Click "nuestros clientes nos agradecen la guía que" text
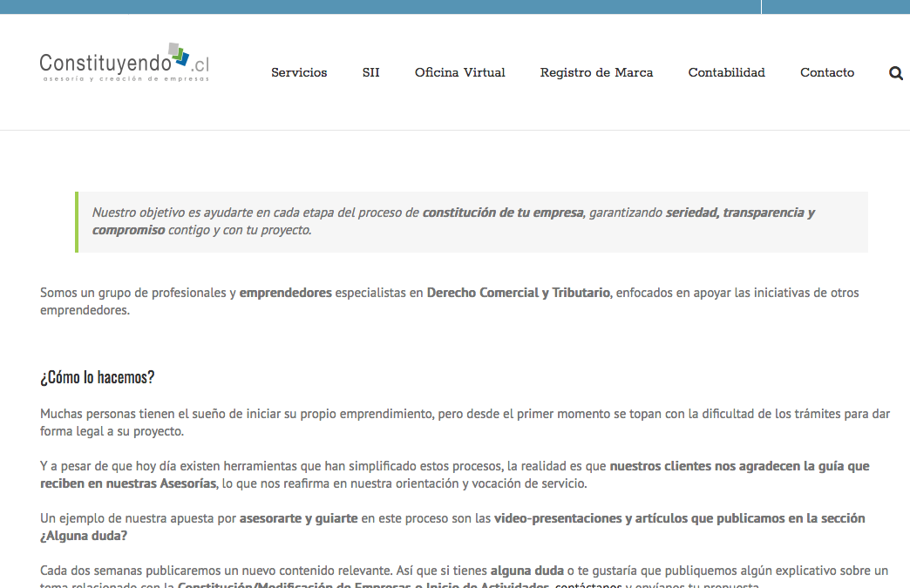Screen dimensions: 910x588 click(739, 466)
